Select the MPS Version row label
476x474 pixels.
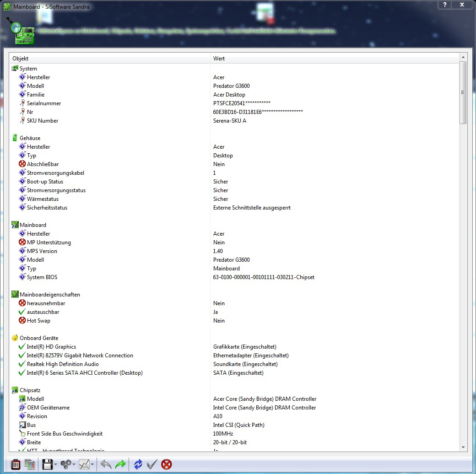42,251
